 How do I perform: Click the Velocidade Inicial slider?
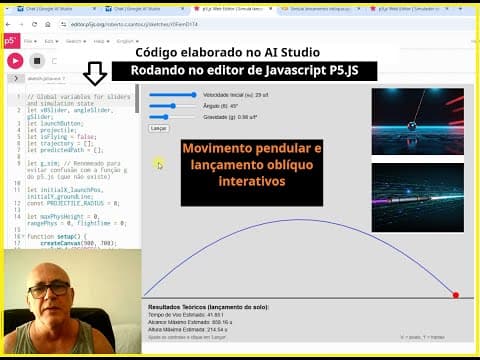coord(173,95)
